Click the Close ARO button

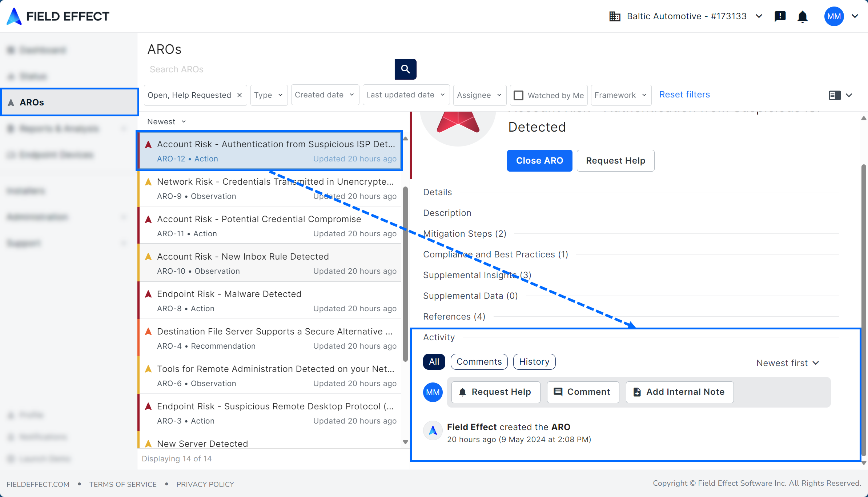pos(539,161)
